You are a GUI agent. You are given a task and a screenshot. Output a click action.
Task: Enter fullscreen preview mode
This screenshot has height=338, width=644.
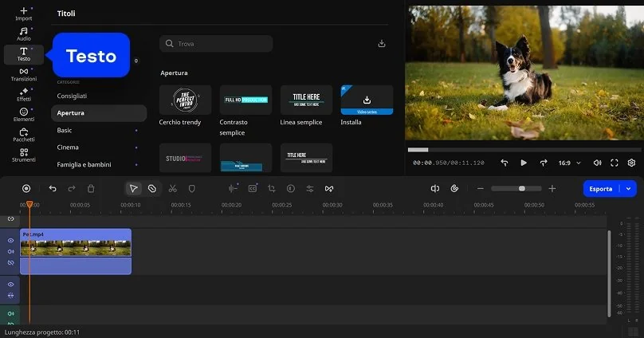click(615, 163)
